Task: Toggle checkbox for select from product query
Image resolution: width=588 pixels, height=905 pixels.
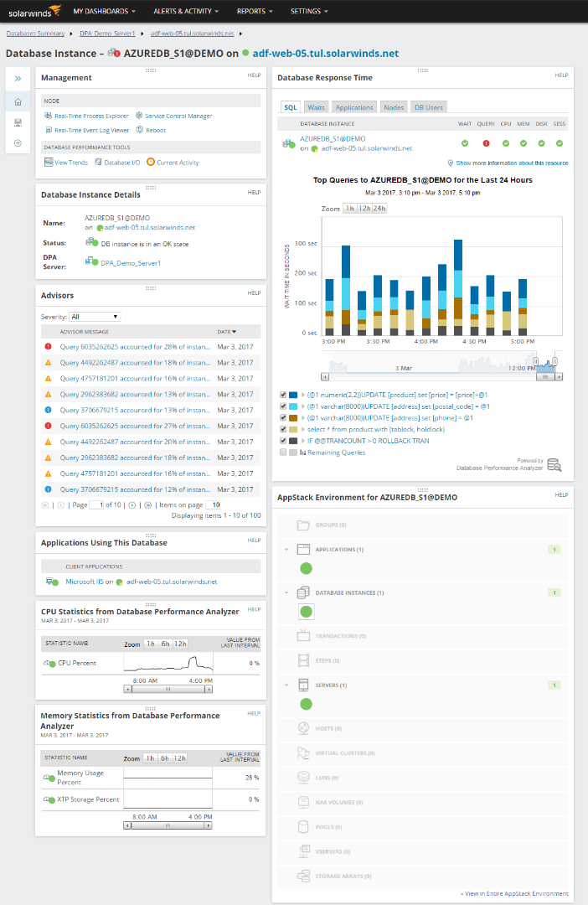Action: 283,429
